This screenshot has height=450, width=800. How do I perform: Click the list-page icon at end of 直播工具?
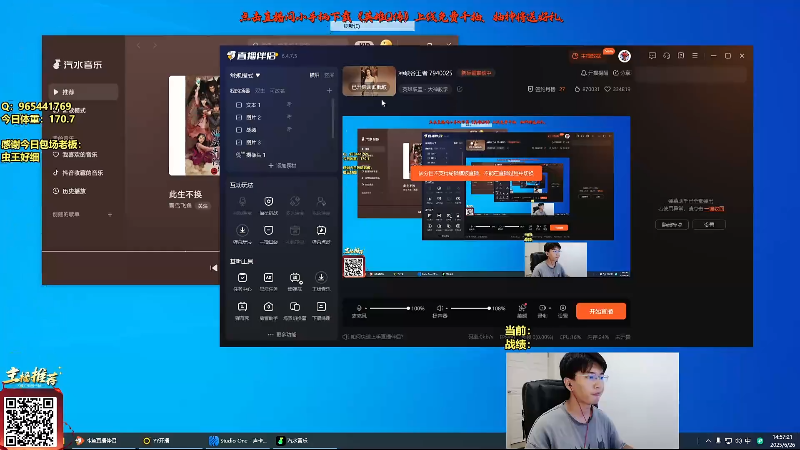pyautogui.click(x=321, y=307)
